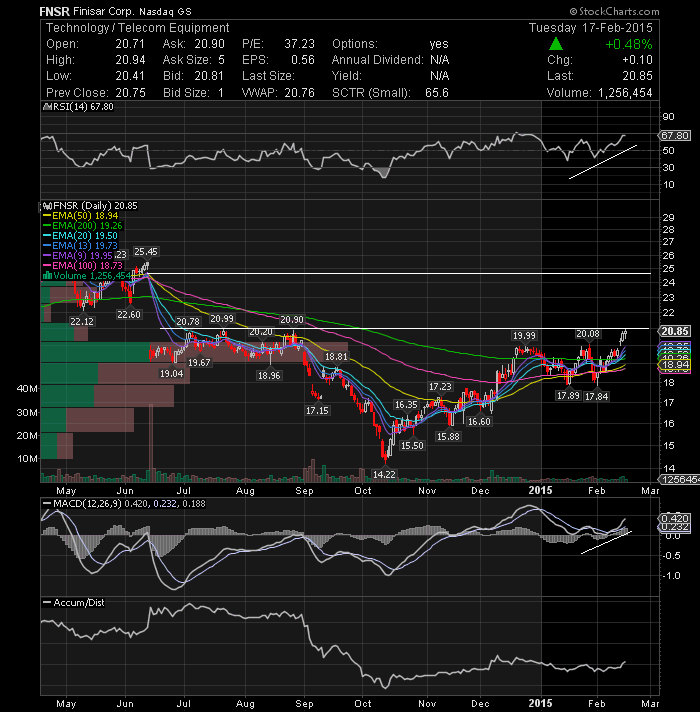Click the Finisar Corp. company name

tap(104, 11)
